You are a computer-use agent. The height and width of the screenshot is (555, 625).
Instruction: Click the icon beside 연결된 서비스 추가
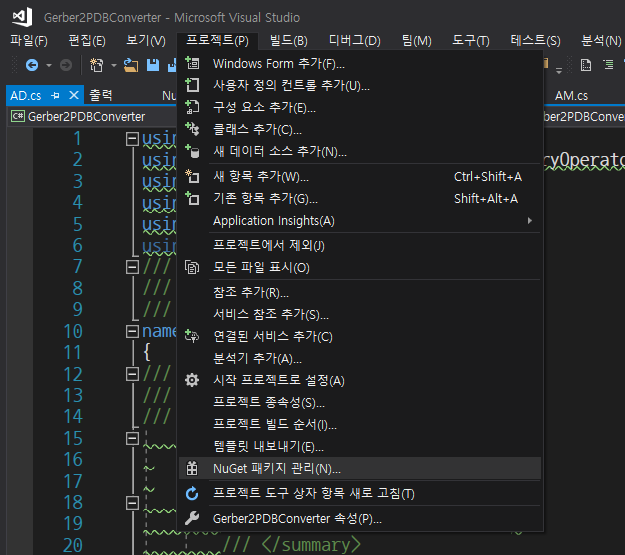tap(192, 336)
